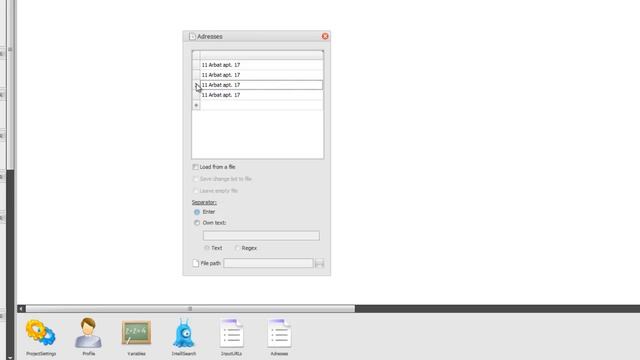This screenshot has width=640, height=360.
Task: Enable the Load from a file checkbox
Action: tap(195, 167)
